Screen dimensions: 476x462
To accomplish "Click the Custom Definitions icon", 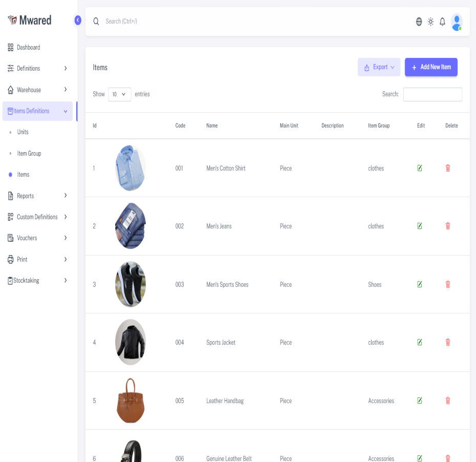I will pos(11,217).
